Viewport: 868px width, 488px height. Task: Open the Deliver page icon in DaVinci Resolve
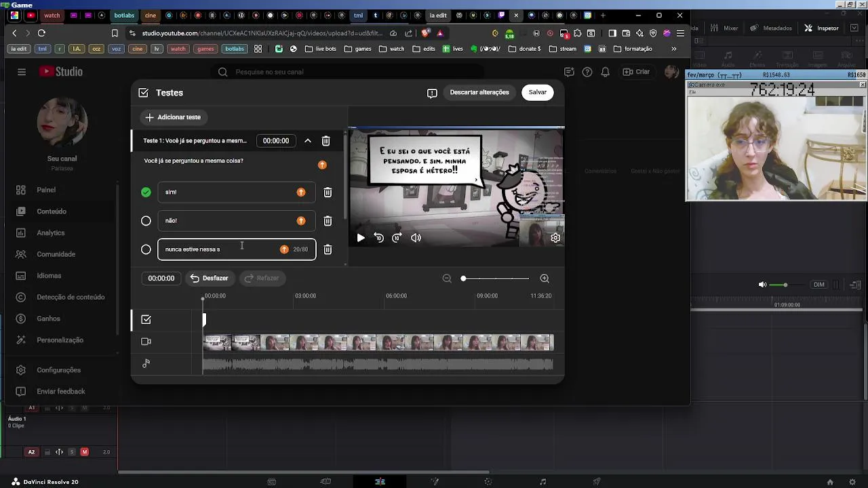click(597, 482)
